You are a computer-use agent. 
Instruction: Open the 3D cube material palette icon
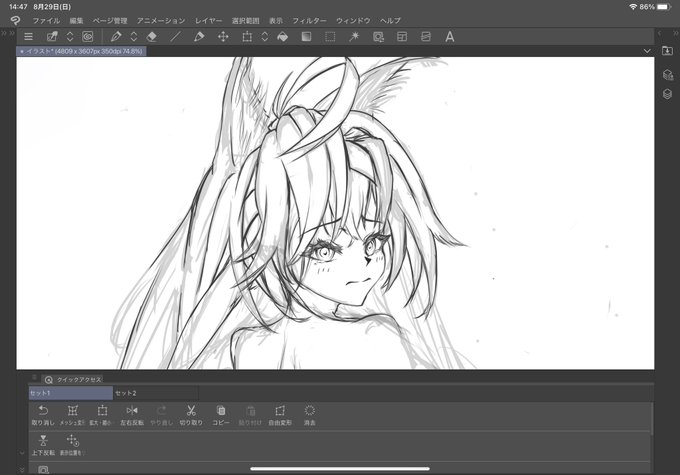click(x=668, y=75)
